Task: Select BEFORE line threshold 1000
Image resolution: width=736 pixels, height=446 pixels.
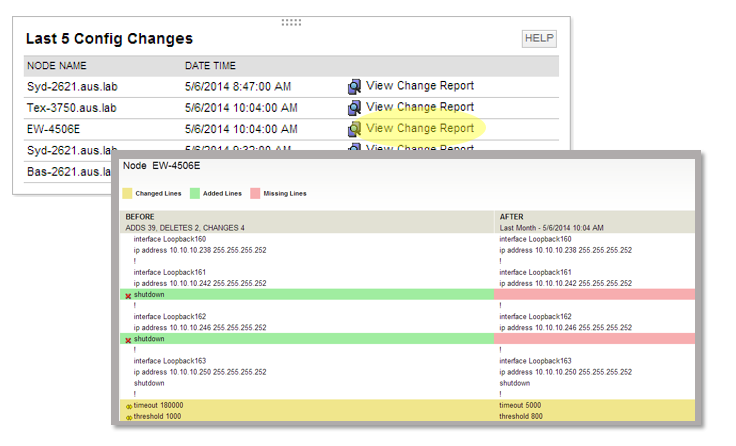Action: [x=157, y=416]
